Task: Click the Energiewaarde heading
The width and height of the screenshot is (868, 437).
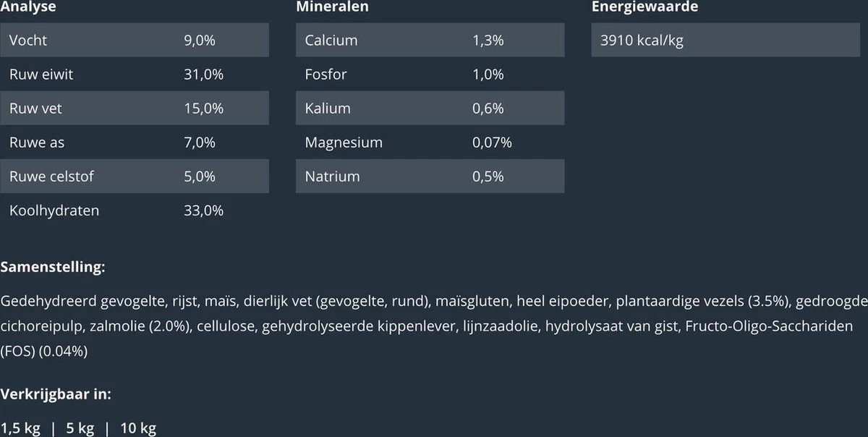Action: point(644,7)
